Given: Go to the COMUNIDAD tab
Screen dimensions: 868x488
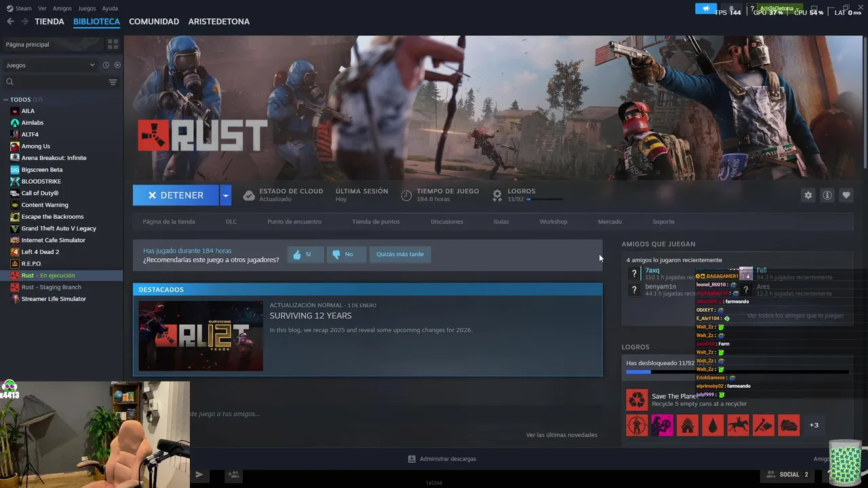Looking at the screenshot, I should [x=154, y=22].
